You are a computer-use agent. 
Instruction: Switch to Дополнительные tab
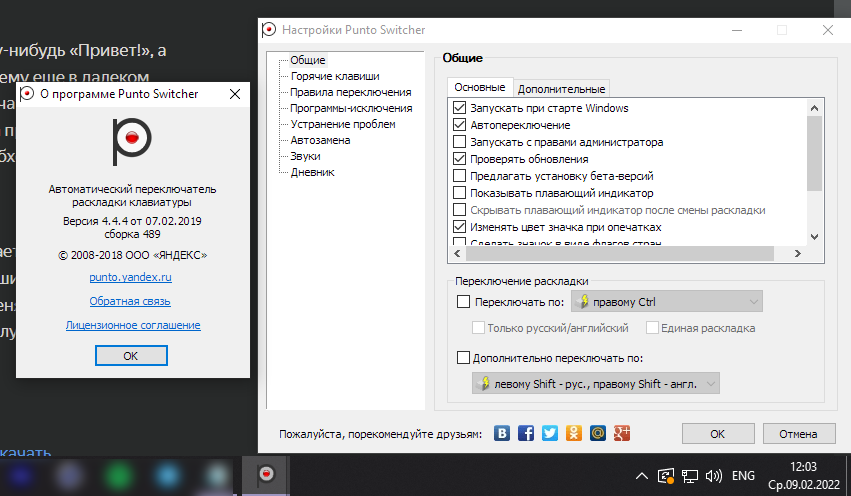[x=561, y=89]
